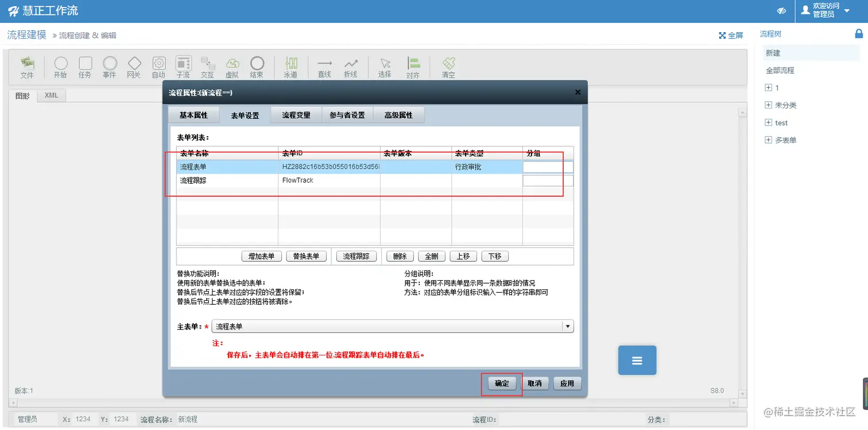Select 全部流程 in the process tree
This screenshot has width=868, height=430.
(780, 71)
